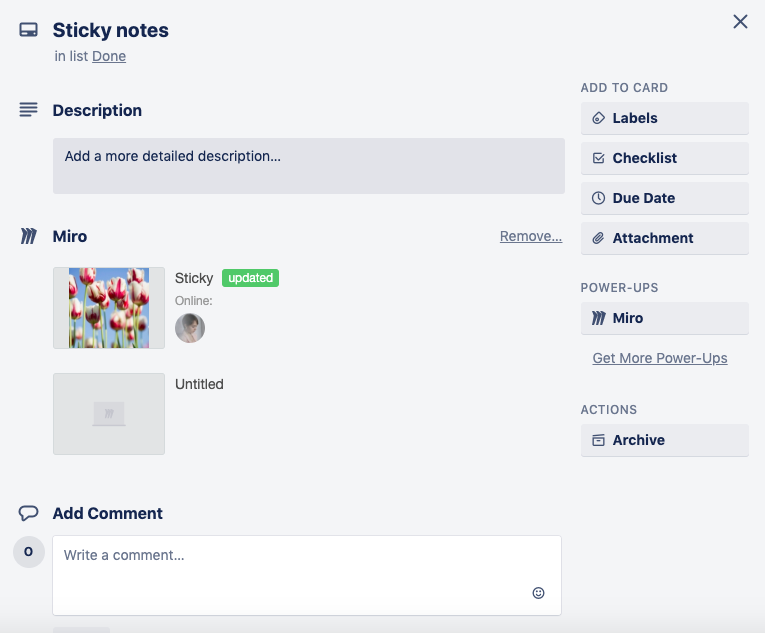The image size is (765, 633).
Task: Open the Miro power-up button
Action: click(x=664, y=318)
